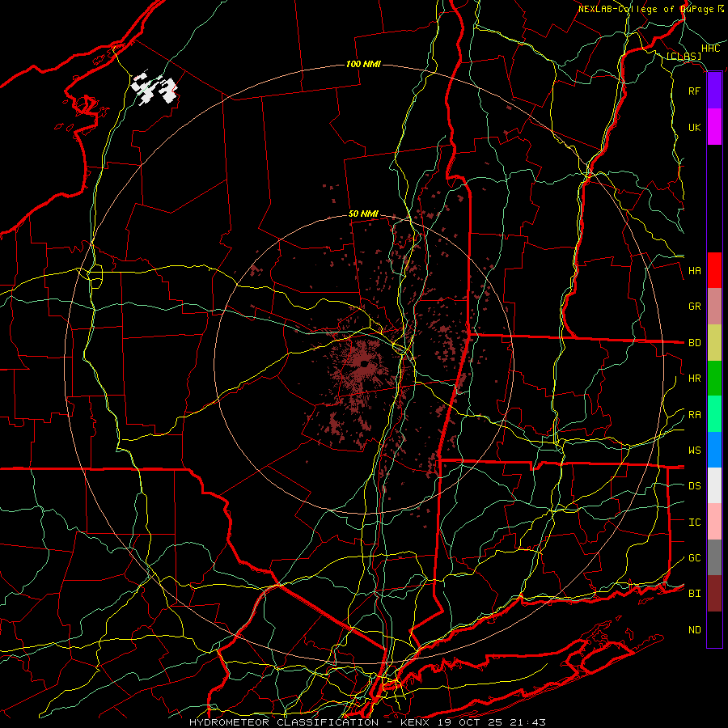728x728 pixels.
Task: Click the IC legend label
Action: [x=694, y=523]
